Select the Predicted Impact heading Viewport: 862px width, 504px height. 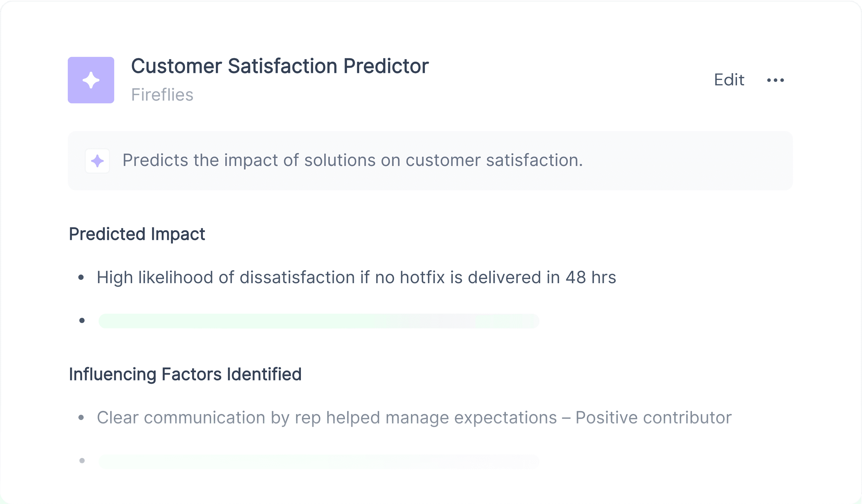click(137, 234)
